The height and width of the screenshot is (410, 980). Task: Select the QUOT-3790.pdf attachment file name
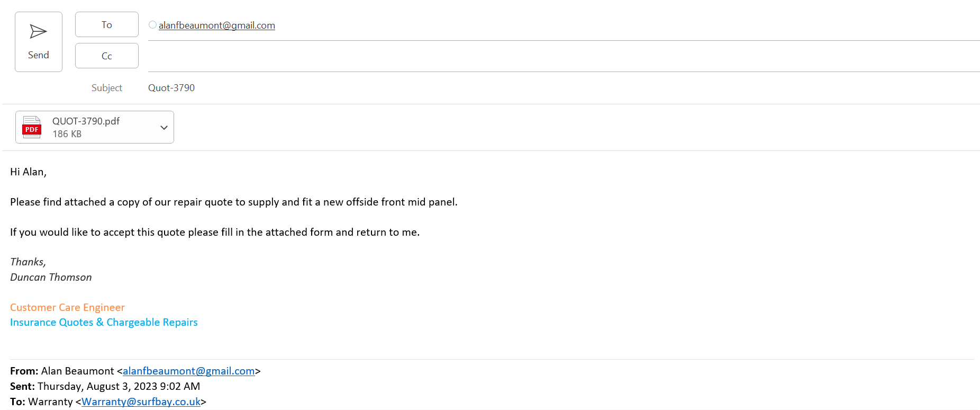[x=86, y=121]
